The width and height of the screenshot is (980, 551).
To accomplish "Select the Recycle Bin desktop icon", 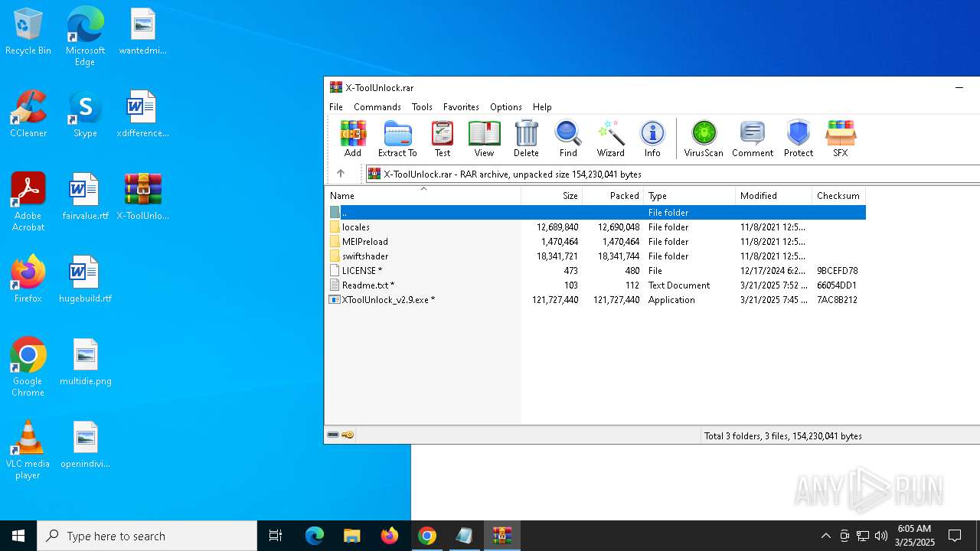I will (28, 32).
